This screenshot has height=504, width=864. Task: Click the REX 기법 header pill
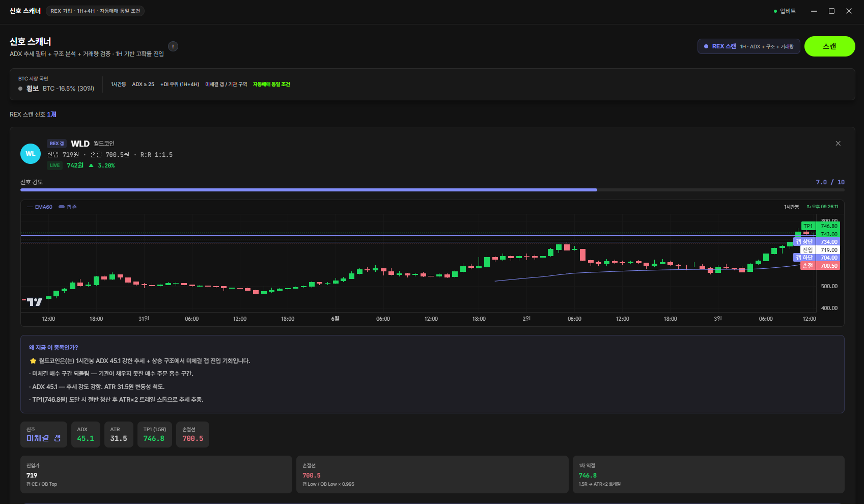point(95,11)
